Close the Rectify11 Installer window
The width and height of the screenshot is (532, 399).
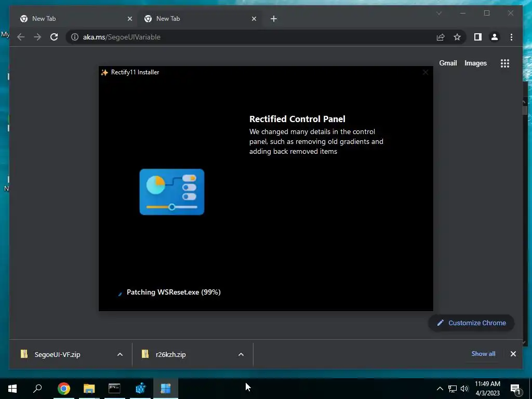425,72
